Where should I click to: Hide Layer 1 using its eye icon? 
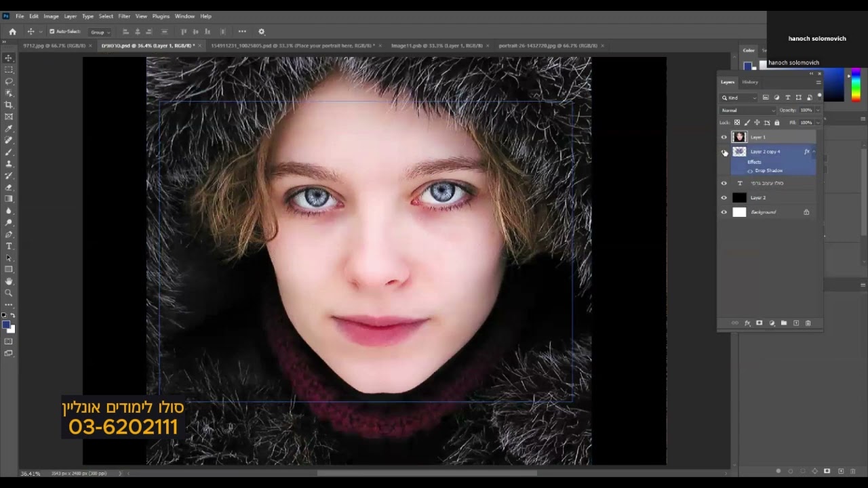pos(724,137)
